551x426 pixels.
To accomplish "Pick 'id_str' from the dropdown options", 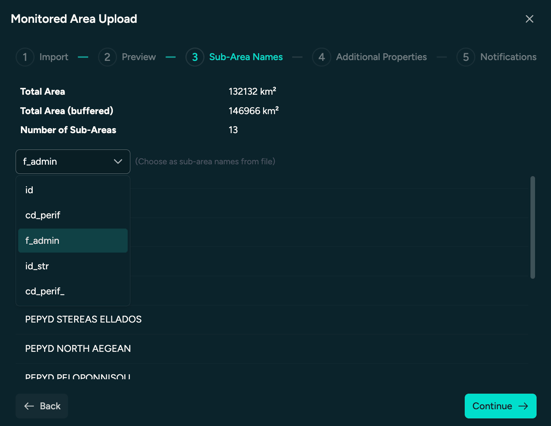I will [x=73, y=266].
